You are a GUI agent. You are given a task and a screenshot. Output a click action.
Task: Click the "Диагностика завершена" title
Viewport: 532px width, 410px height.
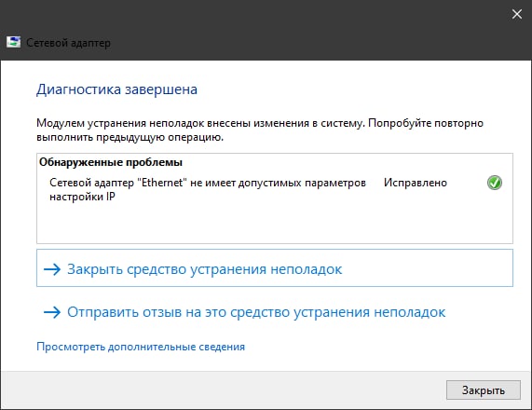point(116,89)
